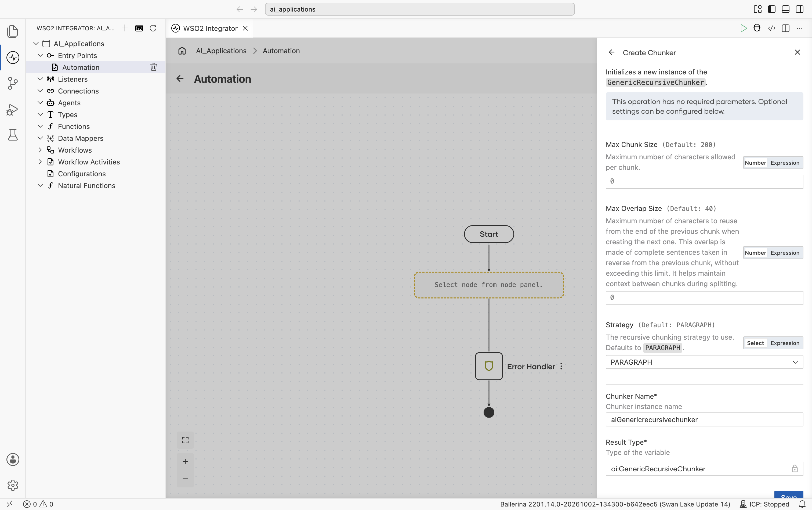Open the Accounts icon in activity bar
Image resolution: width=812 pixels, height=510 pixels.
(x=13, y=459)
